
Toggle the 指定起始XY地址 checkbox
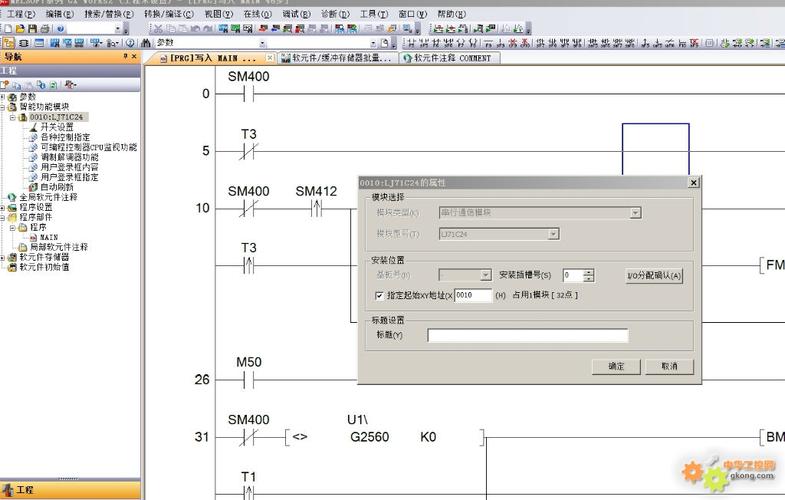(379, 296)
